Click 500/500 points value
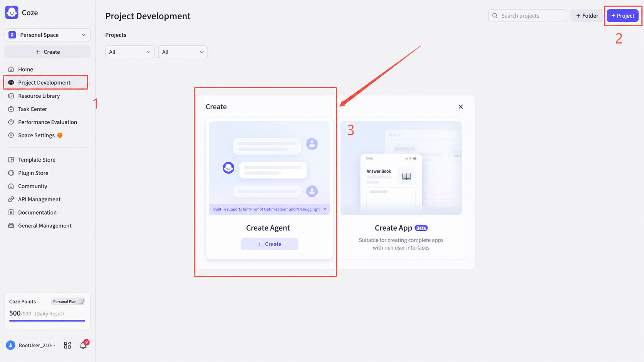The image size is (644, 362). [20, 313]
